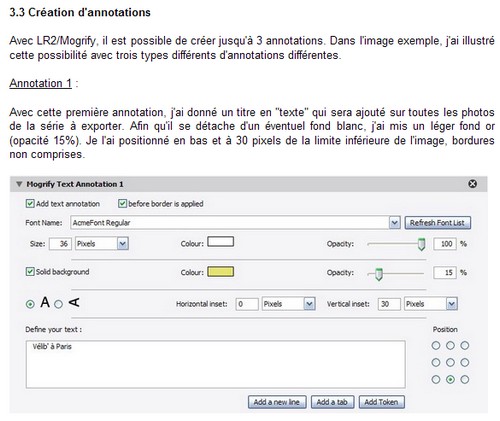Click the Add a tab button

coord(332,402)
